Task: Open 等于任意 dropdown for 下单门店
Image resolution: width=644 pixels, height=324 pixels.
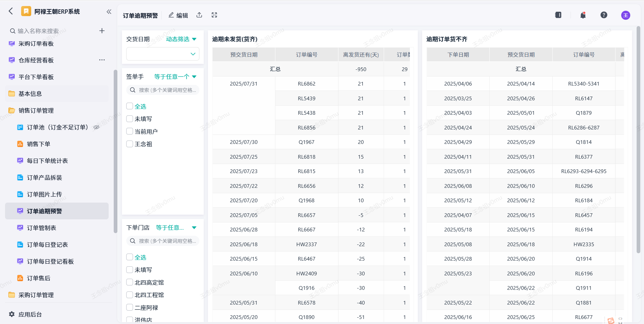Action: pyautogui.click(x=176, y=228)
